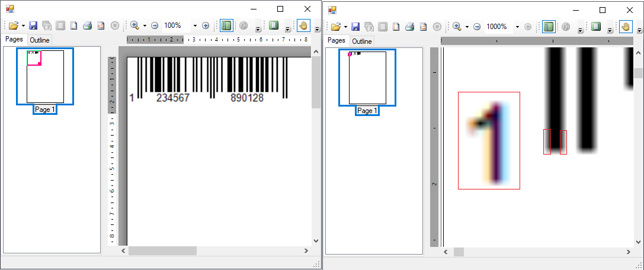The height and width of the screenshot is (270, 644).
Task: Toggle the green page view button in the 1000% window
Action: pyautogui.click(x=596, y=27)
